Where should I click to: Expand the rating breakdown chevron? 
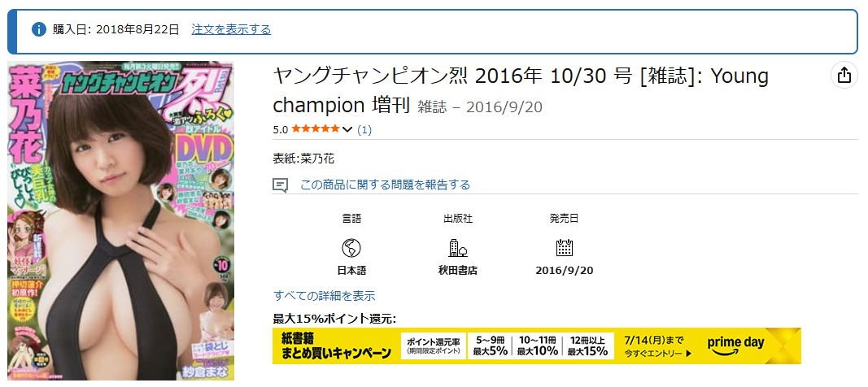pos(347,130)
